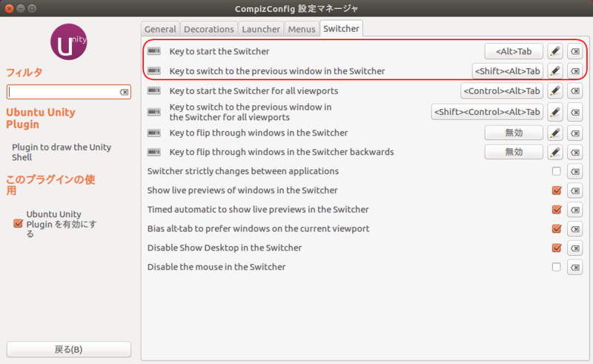This screenshot has height=364, width=593.
Task: Edit pencil for <Shift><Control><Alt>Tab binding
Action: coord(554,112)
